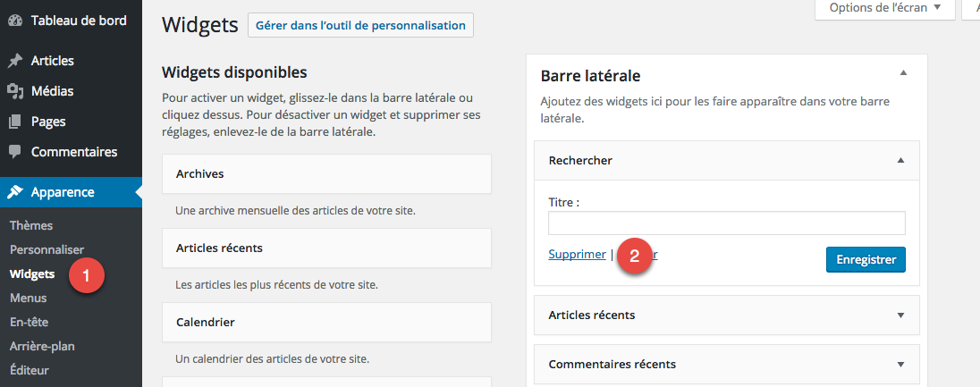Open the Menus submenu link

pyautogui.click(x=28, y=299)
